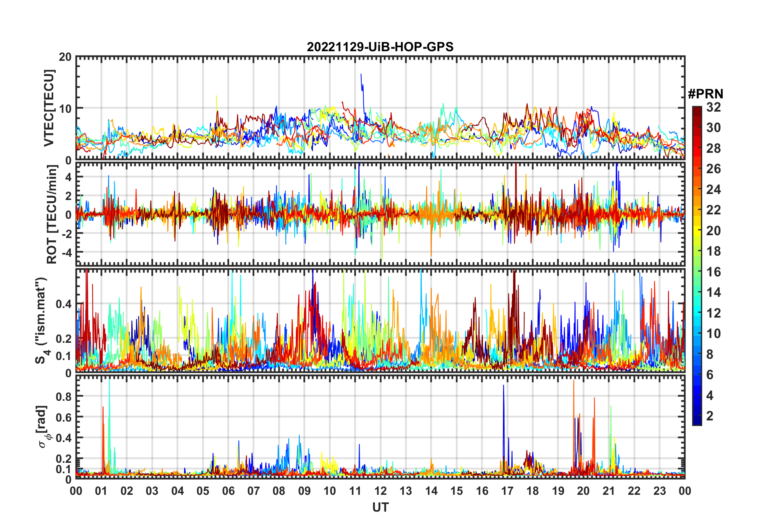This screenshot has width=761, height=532.
Task: Select the 07 hour tick label
Action: click(254, 491)
